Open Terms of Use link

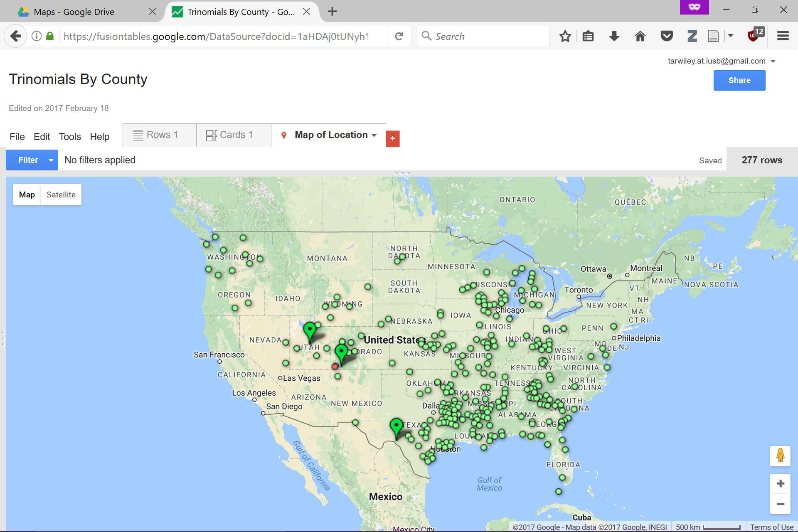point(771,527)
